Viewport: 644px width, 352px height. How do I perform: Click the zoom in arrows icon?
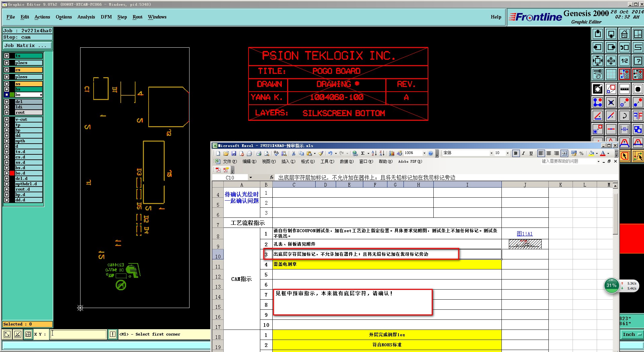(x=611, y=61)
